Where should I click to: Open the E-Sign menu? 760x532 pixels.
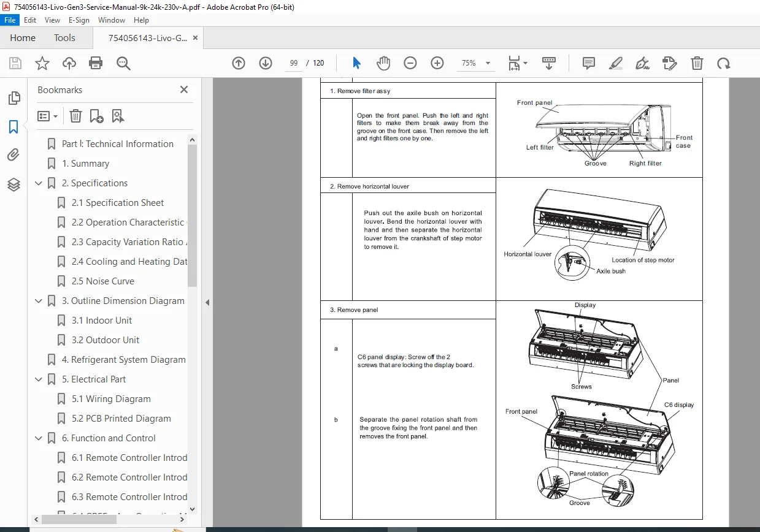tap(79, 20)
